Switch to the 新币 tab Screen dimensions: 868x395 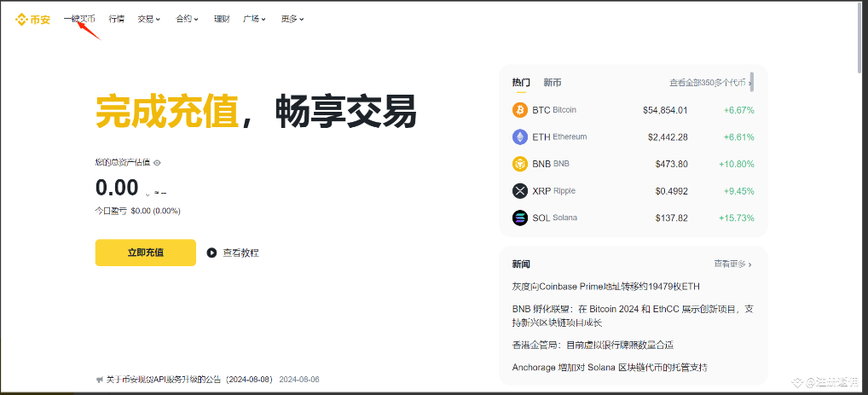click(x=552, y=83)
